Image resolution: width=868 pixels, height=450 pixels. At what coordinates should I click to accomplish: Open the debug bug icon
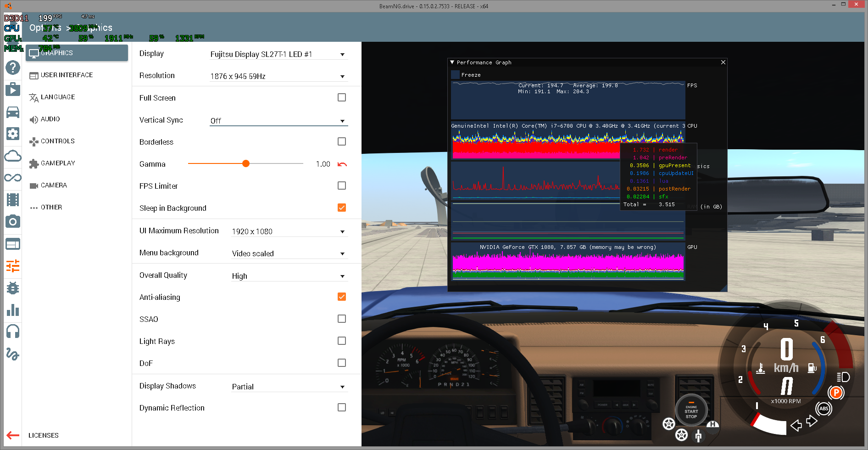(13, 288)
